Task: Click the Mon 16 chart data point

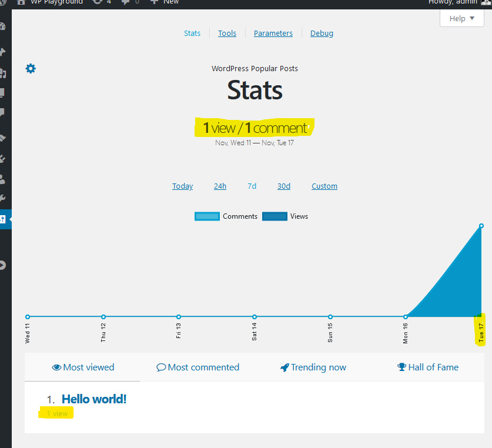Action: [x=406, y=317]
